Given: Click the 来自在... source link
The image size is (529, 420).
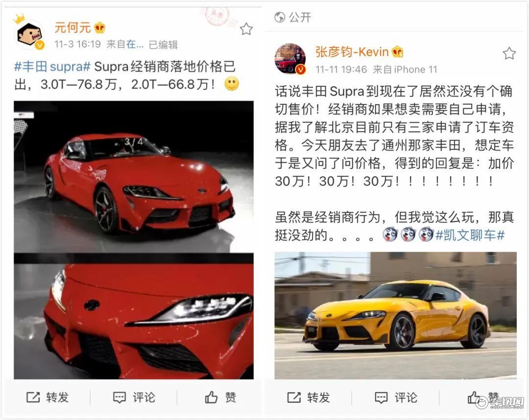Looking at the screenshot, I should (x=125, y=45).
